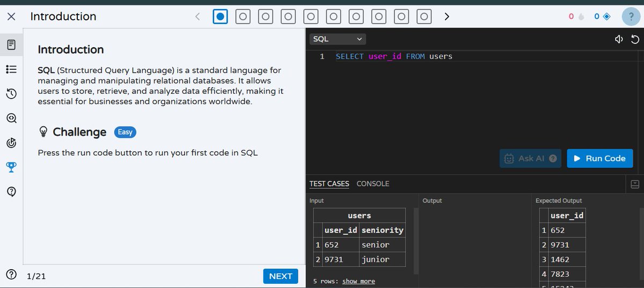This screenshot has width=644, height=288.
Task: Open the lesson list sidebar icon
Action: (x=11, y=69)
